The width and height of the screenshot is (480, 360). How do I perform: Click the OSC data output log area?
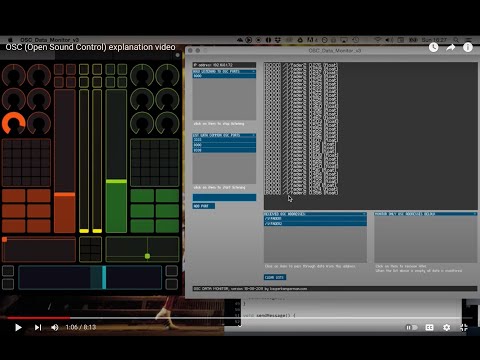pos(371,136)
